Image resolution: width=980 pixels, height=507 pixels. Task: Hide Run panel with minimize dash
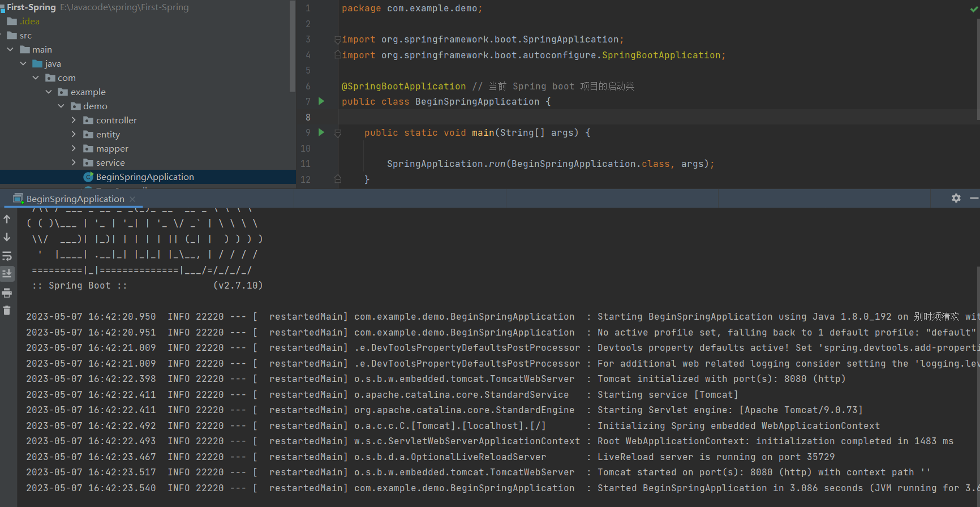click(x=974, y=198)
